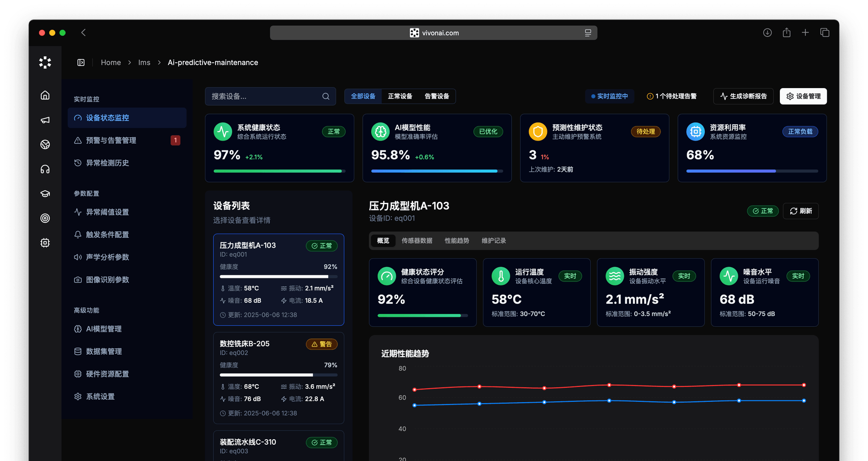Click the 刷新 refresh button
Screen dimensions: 868x461
801,211
